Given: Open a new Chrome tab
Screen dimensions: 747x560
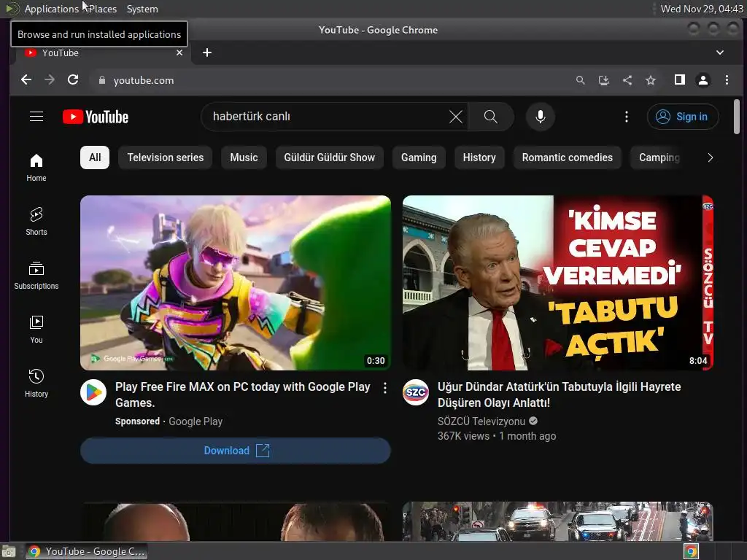Looking at the screenshot, I should click(x=206, y=52).
